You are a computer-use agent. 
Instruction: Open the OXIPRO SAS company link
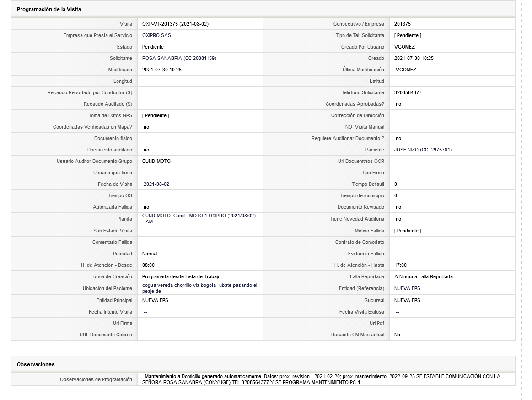pyautogui.click(x=156, y=35)
